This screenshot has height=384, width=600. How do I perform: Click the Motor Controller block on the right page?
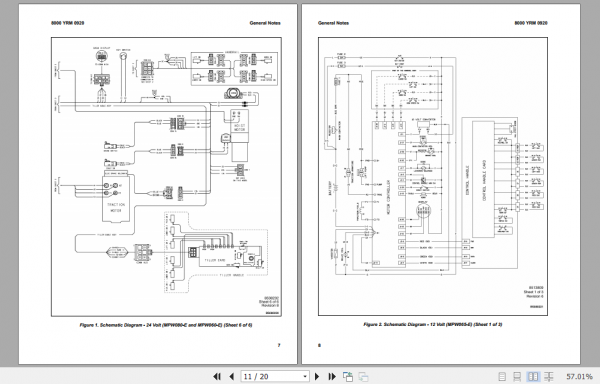coord(388,194)
